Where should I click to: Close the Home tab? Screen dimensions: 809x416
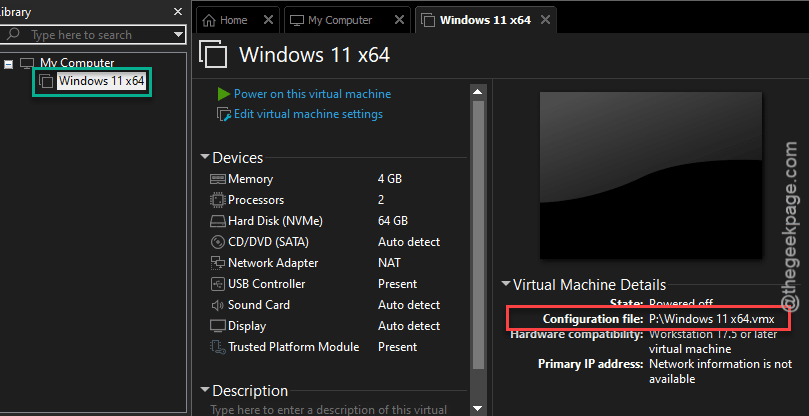tap(268, 20)
